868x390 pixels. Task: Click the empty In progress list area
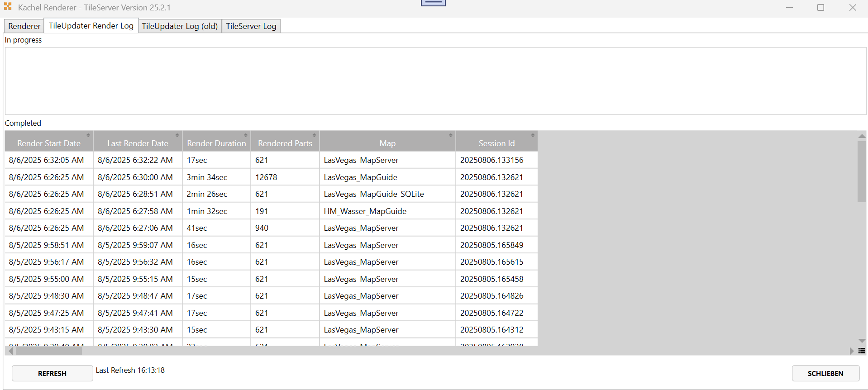435,81
